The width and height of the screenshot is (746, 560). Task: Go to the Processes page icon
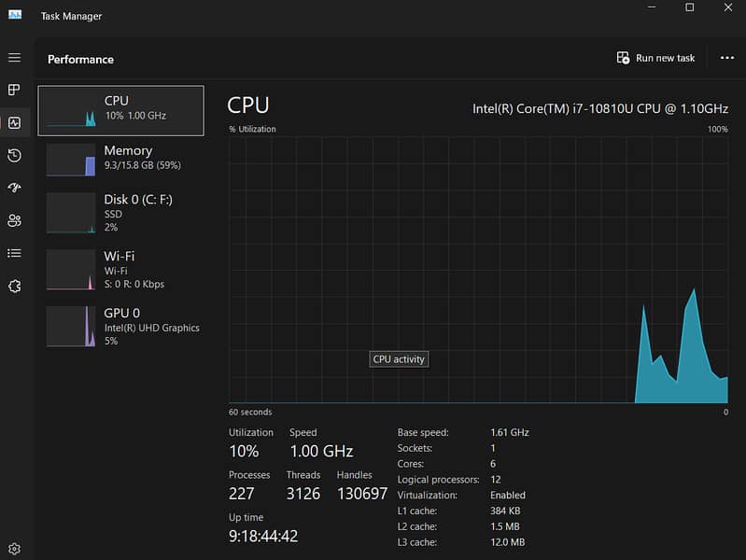click(x=14, y=91)
